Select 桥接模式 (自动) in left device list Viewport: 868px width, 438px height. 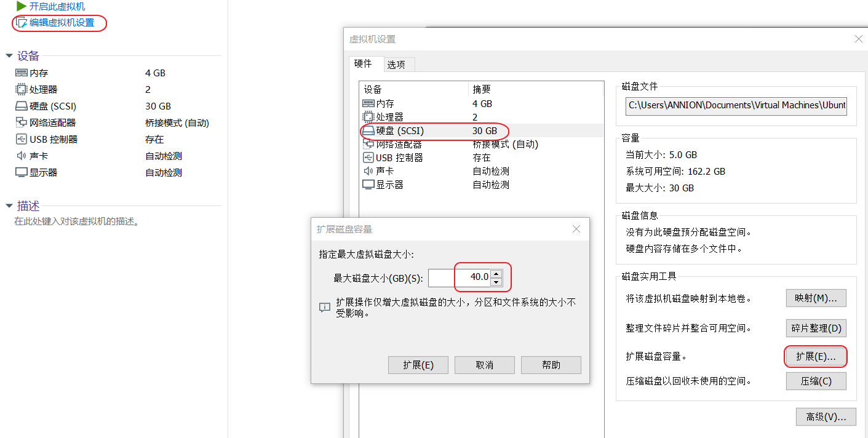(177, 122)
